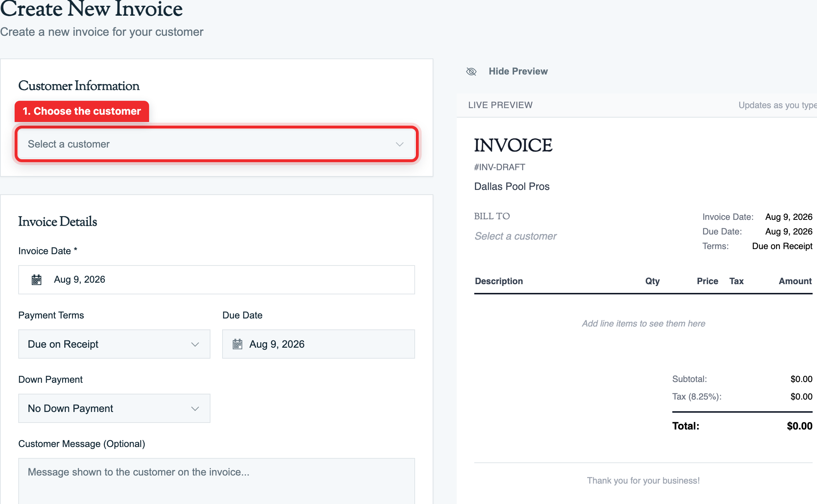Click the Due Date field value

pyautogui.click(x=277, y=344)
